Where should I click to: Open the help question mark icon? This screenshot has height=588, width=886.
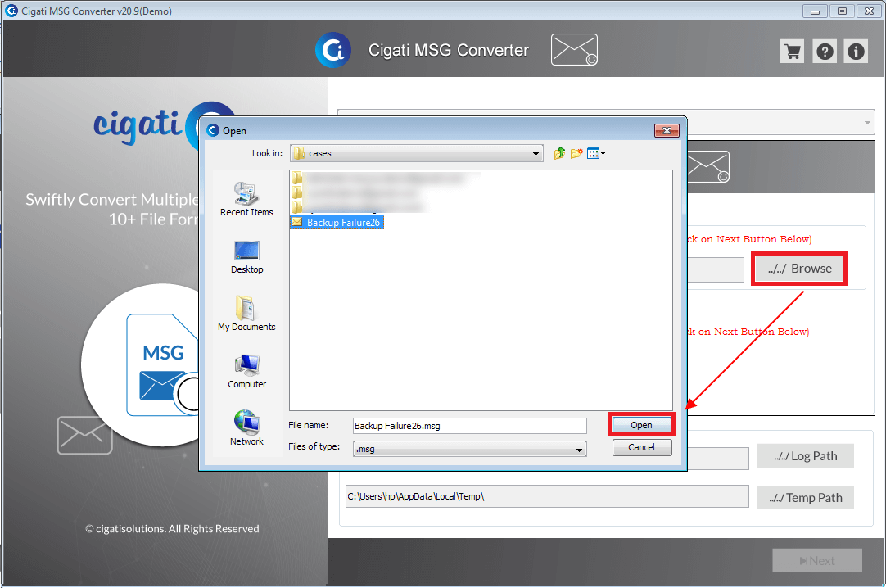pos(825,52)
